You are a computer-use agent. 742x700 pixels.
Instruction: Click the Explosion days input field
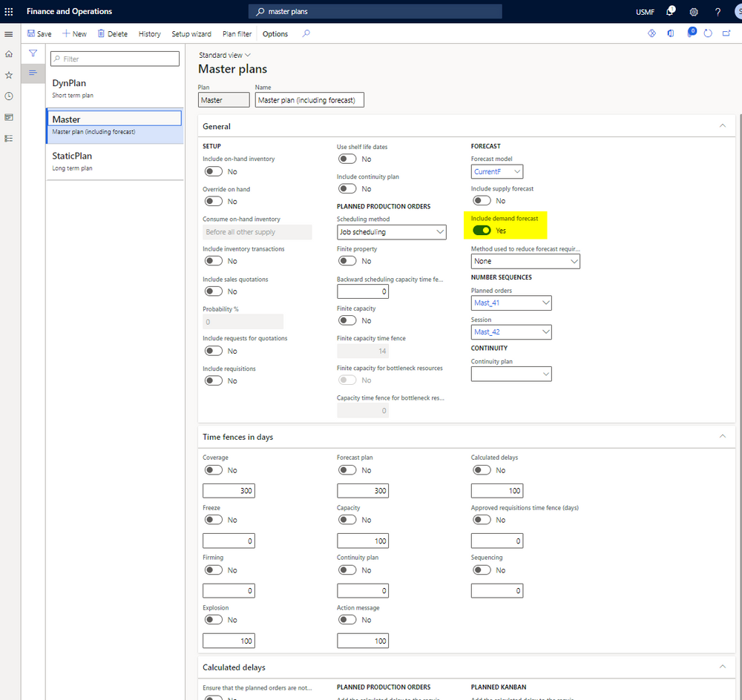(x=229, y=641)
